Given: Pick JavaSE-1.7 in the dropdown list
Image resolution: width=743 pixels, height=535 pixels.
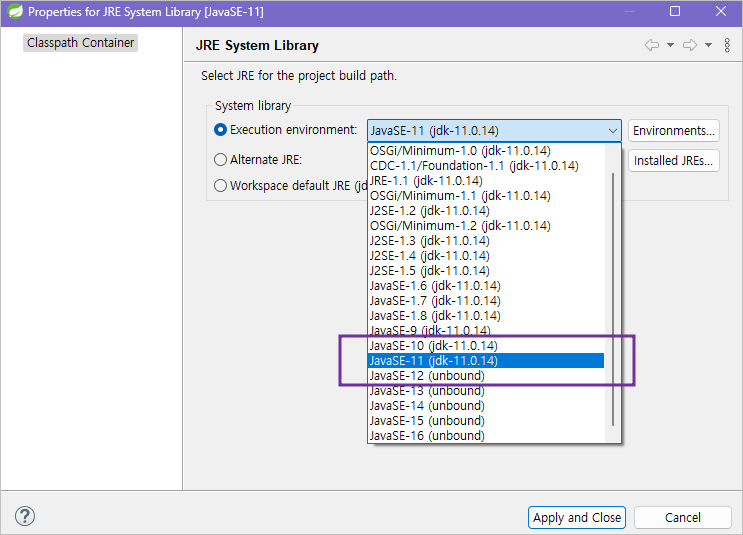Looking at the screenshot, I should click(486, 301).
